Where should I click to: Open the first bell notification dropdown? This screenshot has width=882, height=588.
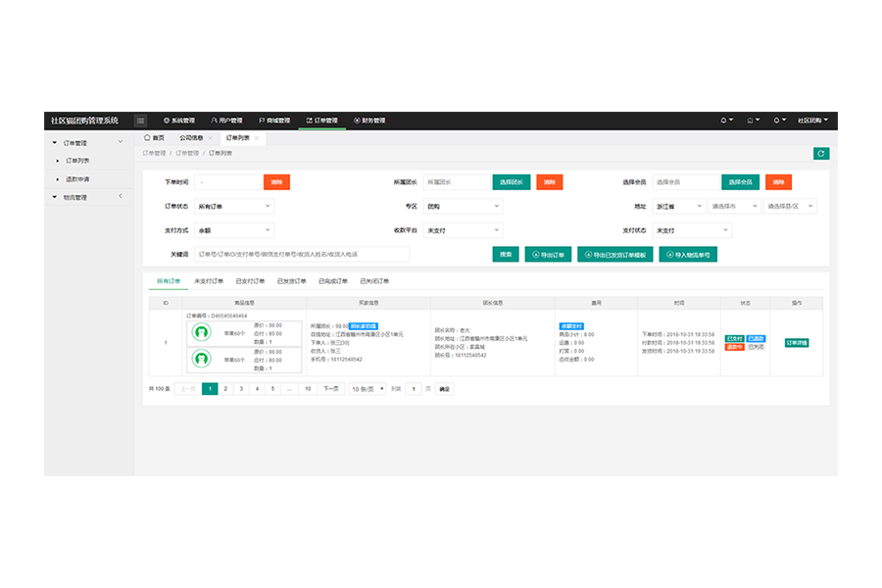[726, 121]
